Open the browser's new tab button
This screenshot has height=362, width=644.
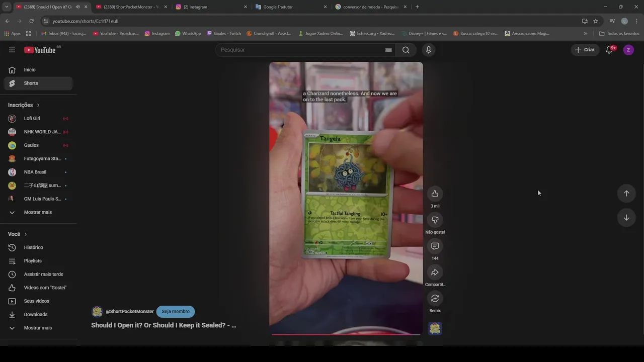[x=417, y=7]
